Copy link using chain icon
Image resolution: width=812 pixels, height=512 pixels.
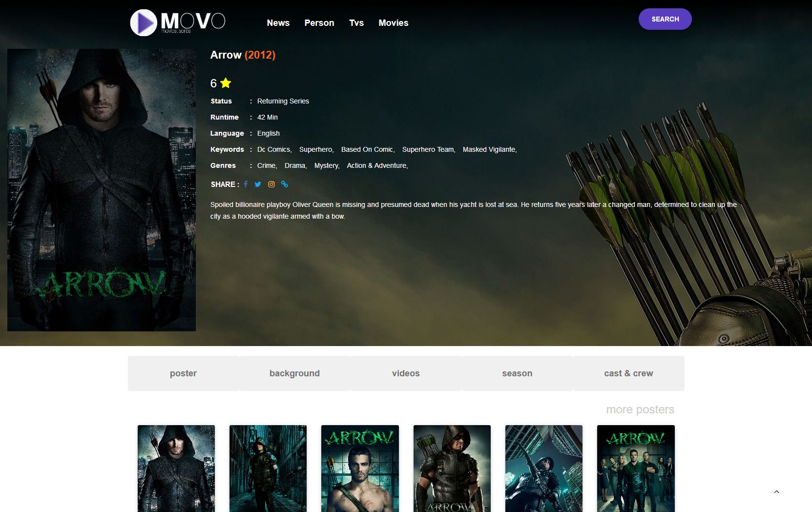(285, 184)
